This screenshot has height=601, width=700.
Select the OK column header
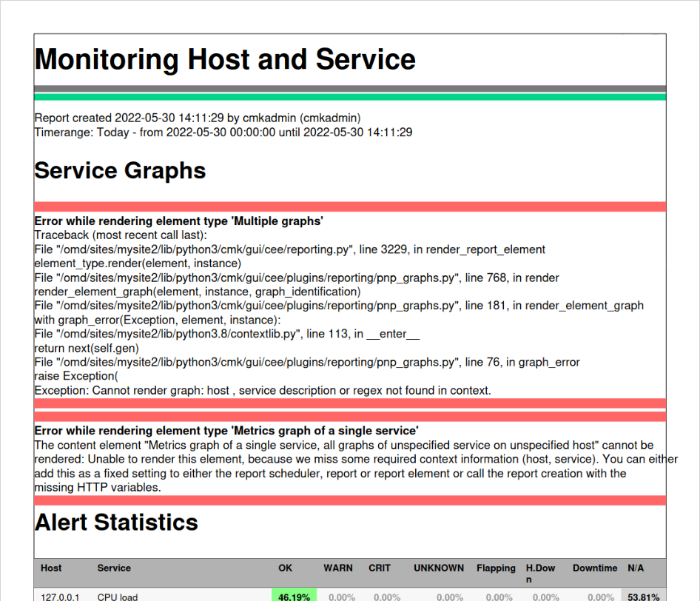pos(285,568)
